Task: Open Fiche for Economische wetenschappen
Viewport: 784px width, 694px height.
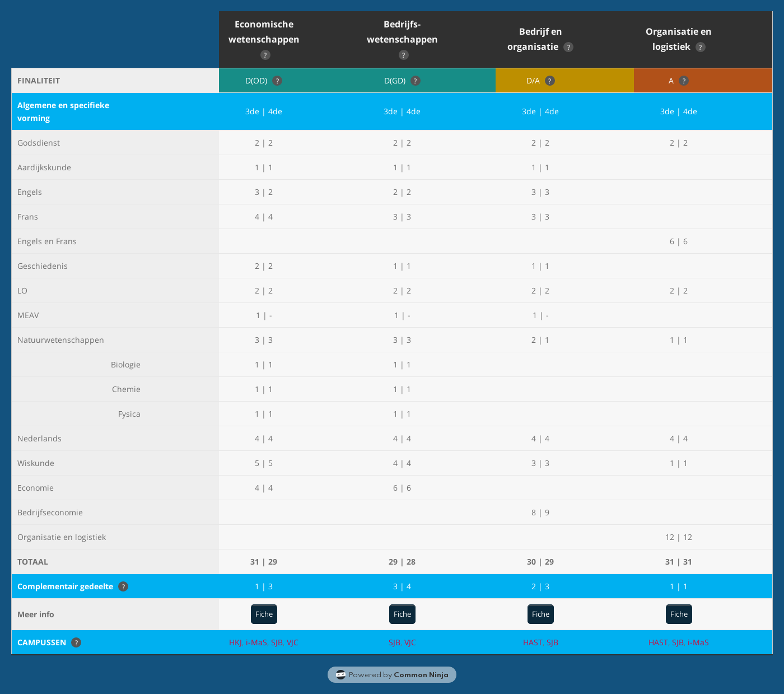Action: (x=264, y=614)
